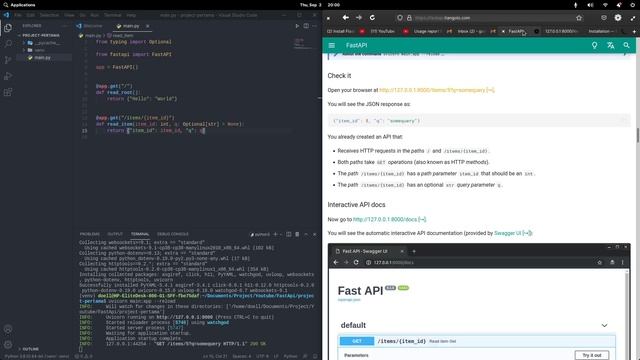This screenshot has width=640, height=360.
Task: Bookmark the page with the star icon
Action: tap(579, 18)
